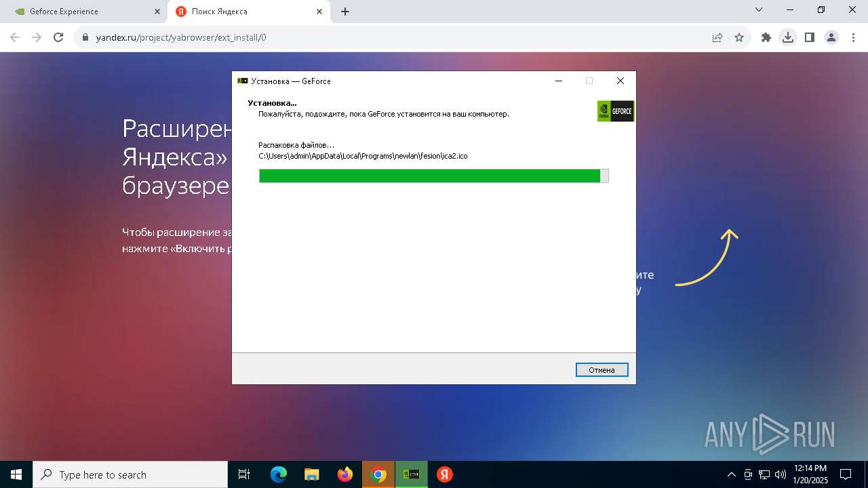The height and width of the screenshot is (488, 868).
Task: Open the clock showing 12:14 PM
Action: click(810, 474)
